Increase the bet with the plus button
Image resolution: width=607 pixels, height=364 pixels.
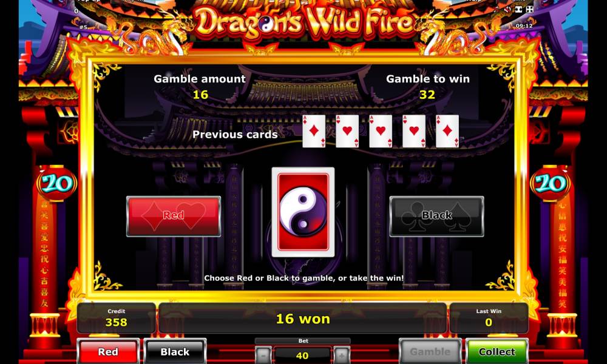point(342,355)
